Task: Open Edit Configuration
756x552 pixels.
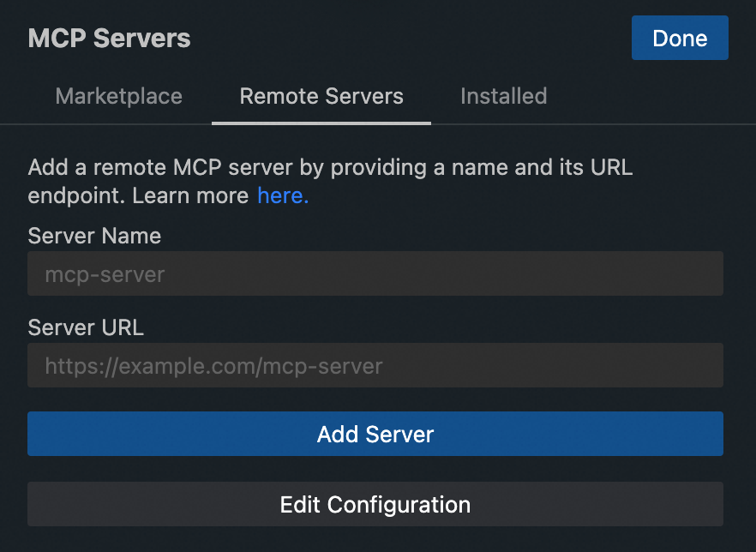Action: [x=375, y=504]
